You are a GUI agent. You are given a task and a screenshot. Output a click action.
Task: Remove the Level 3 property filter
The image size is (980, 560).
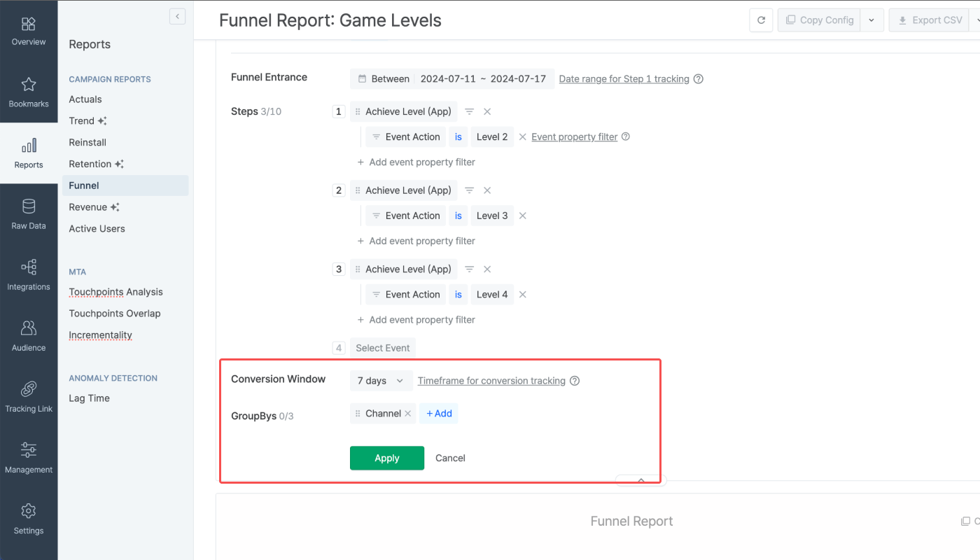(x=522, y=216)
